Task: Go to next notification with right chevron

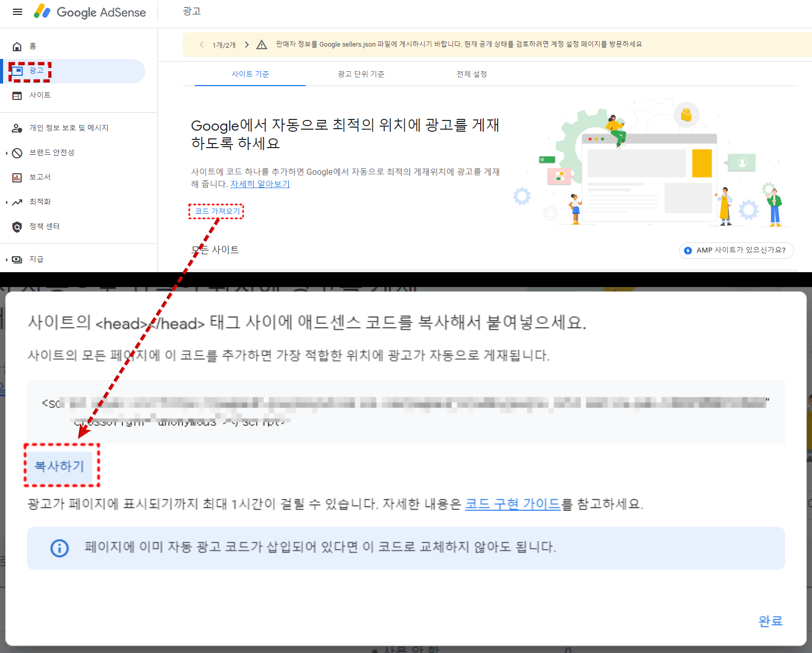Action: (x=247, y=45)
